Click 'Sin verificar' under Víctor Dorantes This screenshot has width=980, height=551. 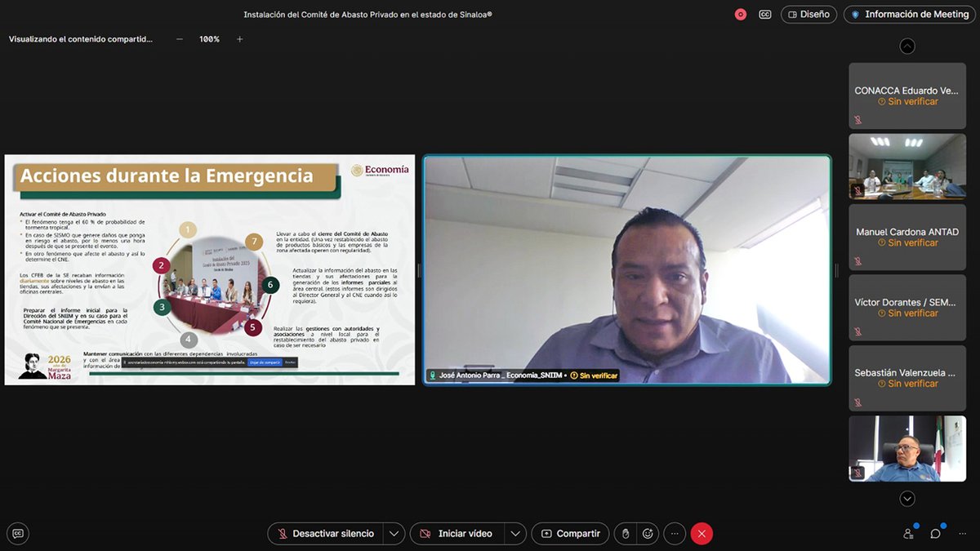pos(907,313)
